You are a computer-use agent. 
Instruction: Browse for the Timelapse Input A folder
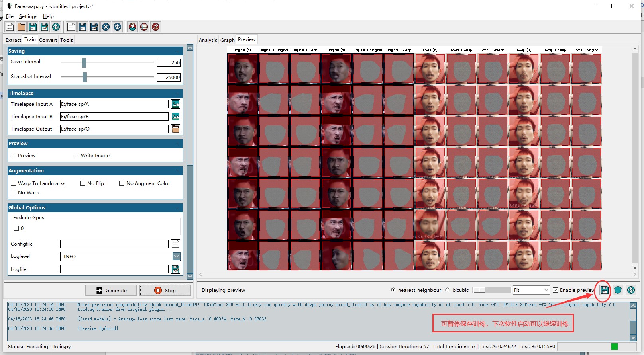point(175,104)
